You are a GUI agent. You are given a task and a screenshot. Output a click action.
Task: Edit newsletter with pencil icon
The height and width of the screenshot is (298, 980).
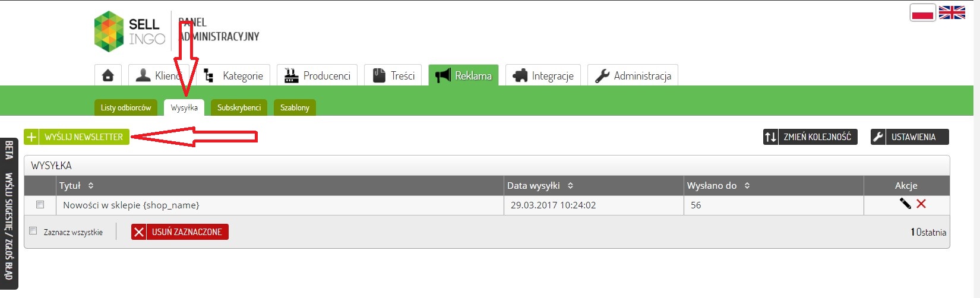(905, 204)
